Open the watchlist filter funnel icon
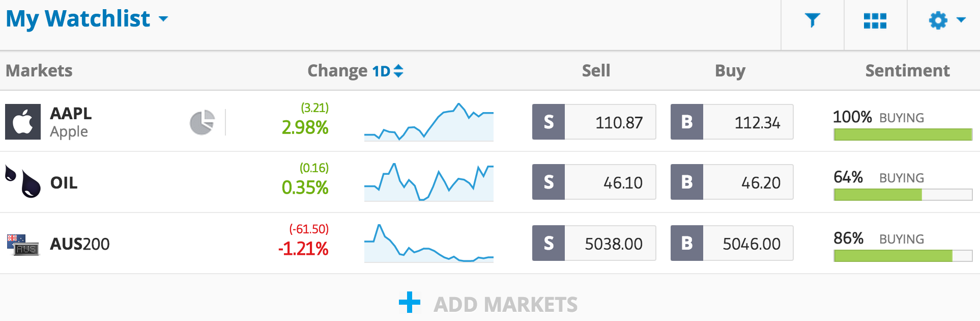This screenshot has height=321, width=980. coord(813,20)
